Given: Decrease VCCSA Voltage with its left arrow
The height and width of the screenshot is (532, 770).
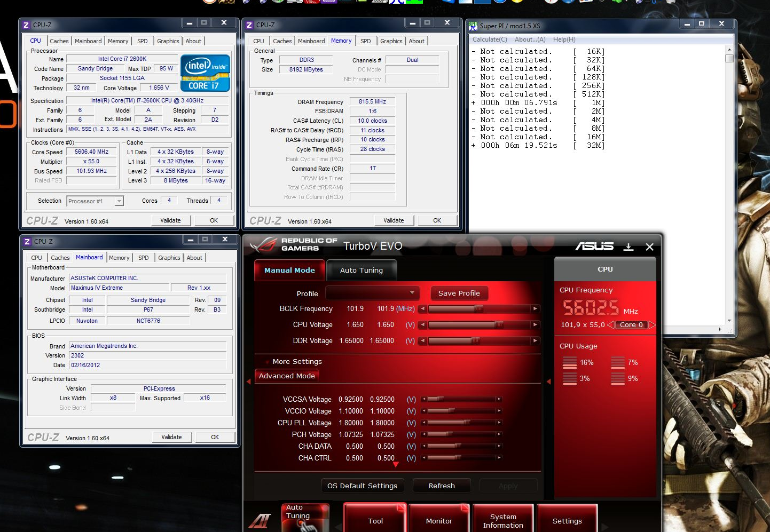Looking at the screenshot, I should click(423, 399).
